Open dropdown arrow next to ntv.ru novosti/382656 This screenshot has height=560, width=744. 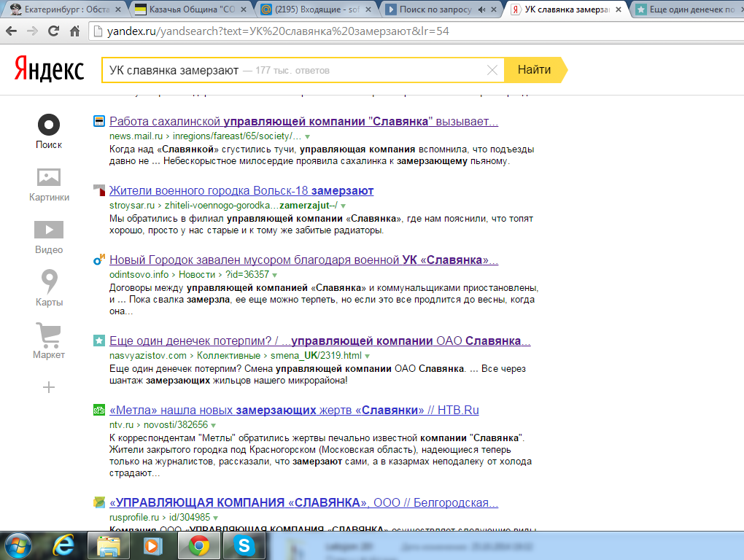(x=214, y=425)
